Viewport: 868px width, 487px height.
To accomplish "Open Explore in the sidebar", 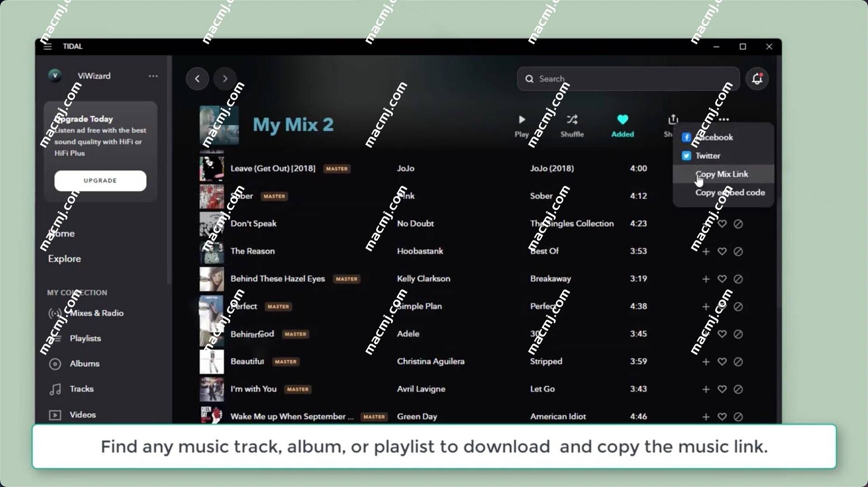I will click(65, 259).
